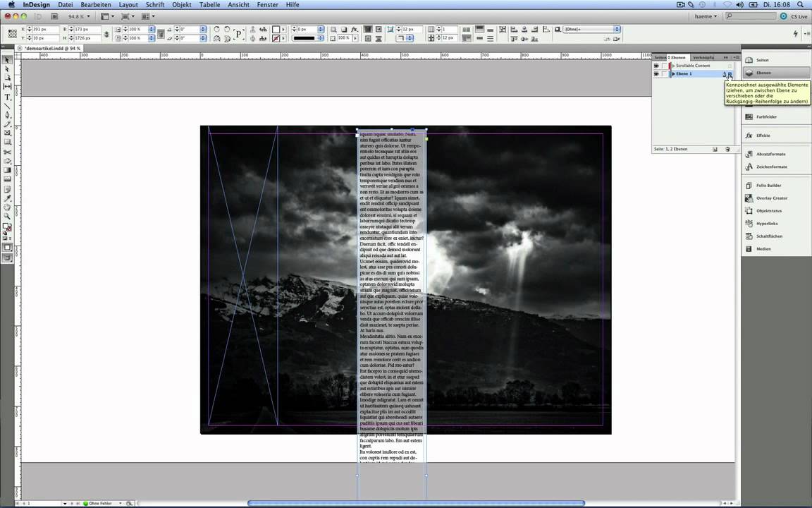Open the Layout menu
Viewport: 812px width, 508px height.
tap(128, 5)
